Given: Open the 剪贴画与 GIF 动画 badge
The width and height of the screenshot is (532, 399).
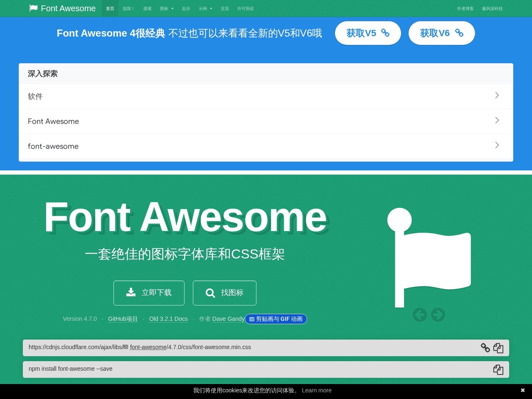Looking at the screenshot, I should tap(276, 319).
